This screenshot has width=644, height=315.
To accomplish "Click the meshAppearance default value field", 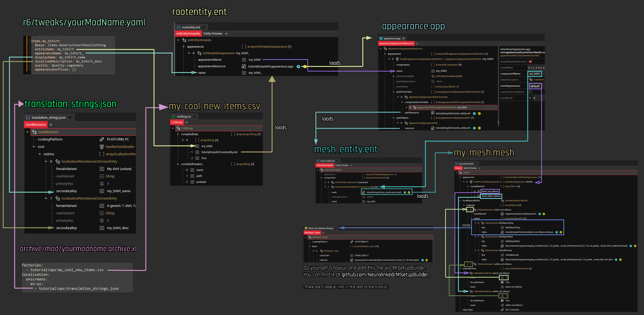I will (535, 86).
